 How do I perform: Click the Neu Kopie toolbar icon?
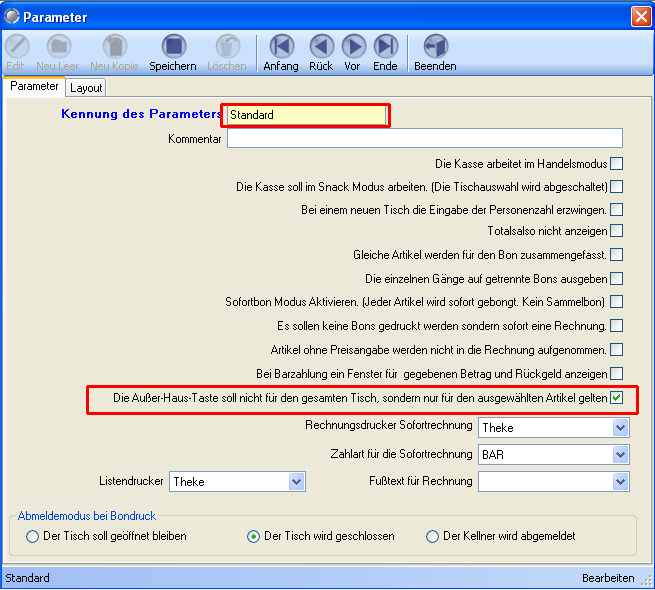click(114, 46)
